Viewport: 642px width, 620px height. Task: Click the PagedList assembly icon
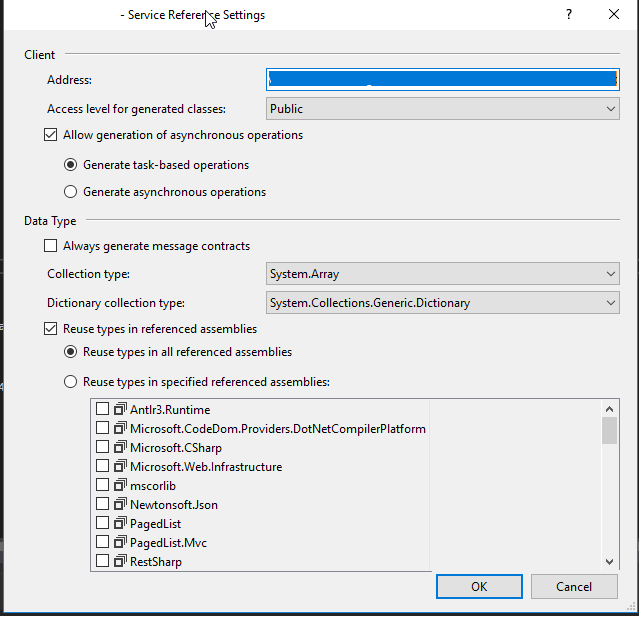point(120,523)
